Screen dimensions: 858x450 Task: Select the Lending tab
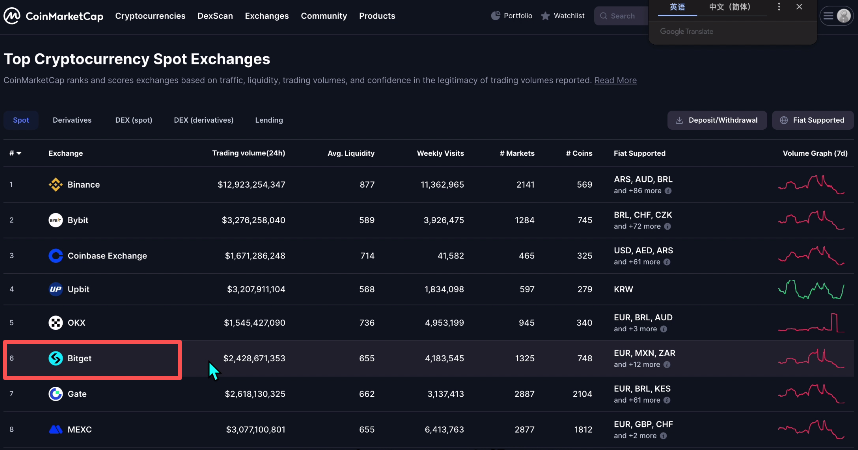click(269, 120)
